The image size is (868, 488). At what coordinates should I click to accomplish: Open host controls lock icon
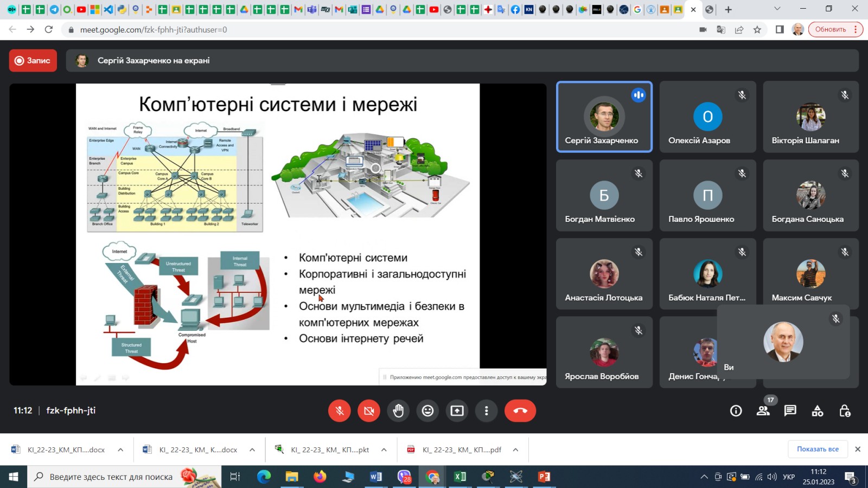click(844, 411)
